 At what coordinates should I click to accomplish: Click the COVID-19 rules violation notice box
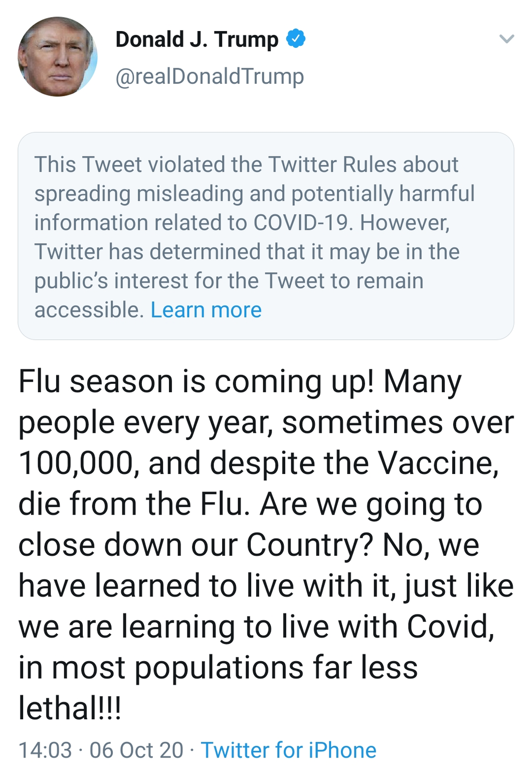click(x=266, y=236)
